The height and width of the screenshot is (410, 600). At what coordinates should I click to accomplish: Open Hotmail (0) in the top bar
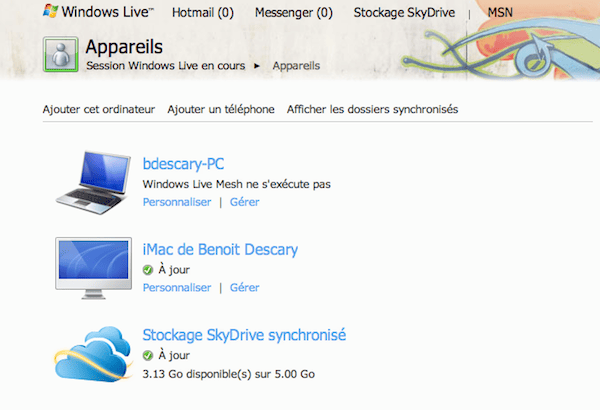pos(203,14)
